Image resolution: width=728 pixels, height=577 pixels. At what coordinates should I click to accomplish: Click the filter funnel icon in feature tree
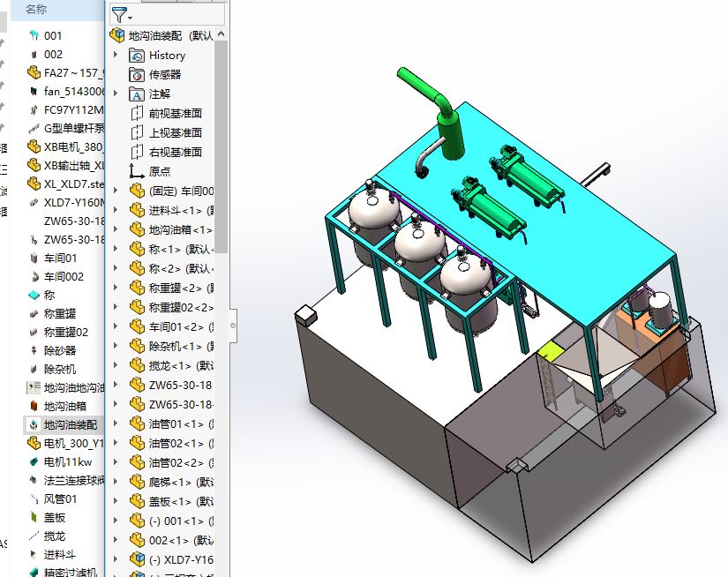[119, 15]
